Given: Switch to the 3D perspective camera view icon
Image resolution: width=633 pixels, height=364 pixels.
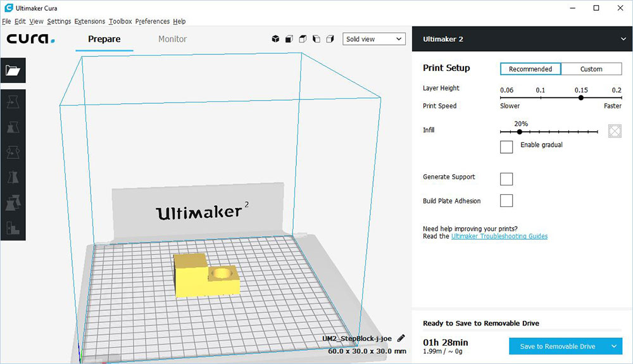Looking at the screenshot, I should [275, 39].
